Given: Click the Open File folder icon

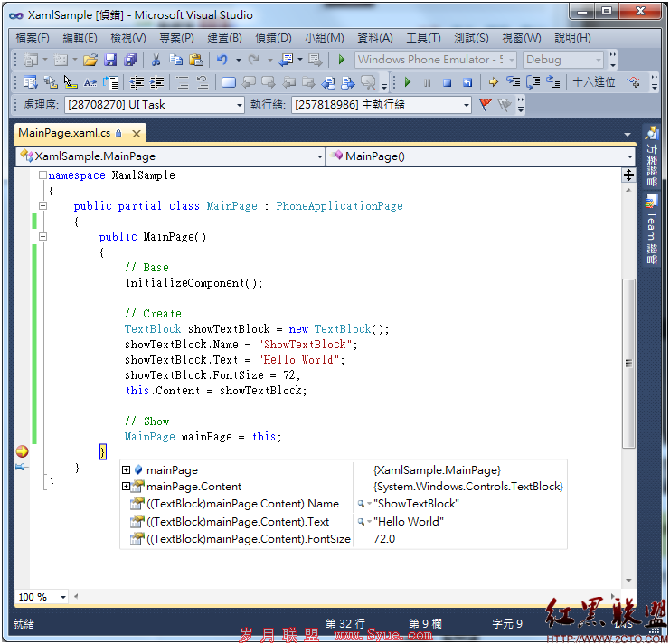Looking at the screenshot, I should 90,60.
